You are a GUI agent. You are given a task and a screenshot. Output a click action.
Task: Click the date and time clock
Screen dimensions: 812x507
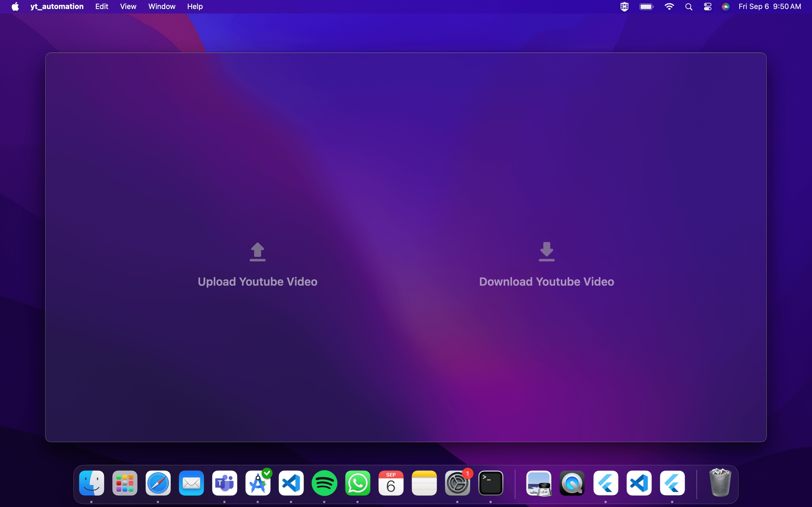tap(770, 6)
